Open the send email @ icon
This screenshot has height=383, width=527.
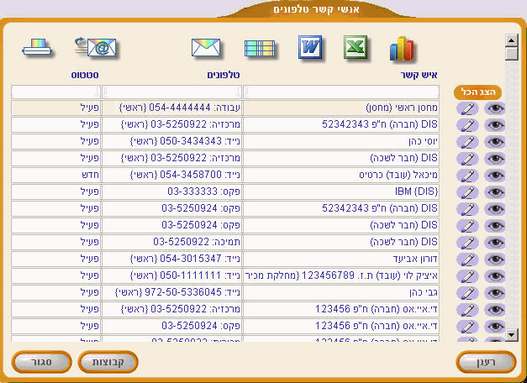click(x=96, y=47)
